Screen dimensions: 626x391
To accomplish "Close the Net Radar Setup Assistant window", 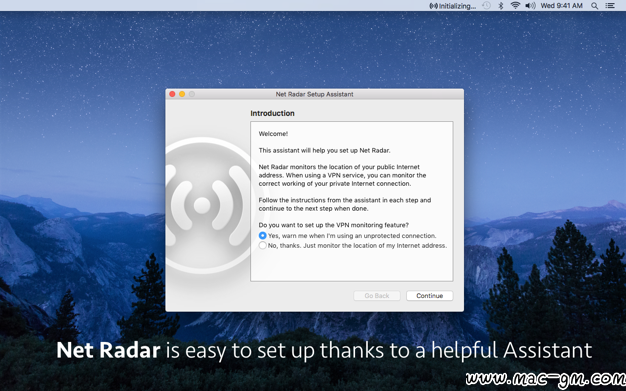I will pyautogui.click(x=172, y=94).
